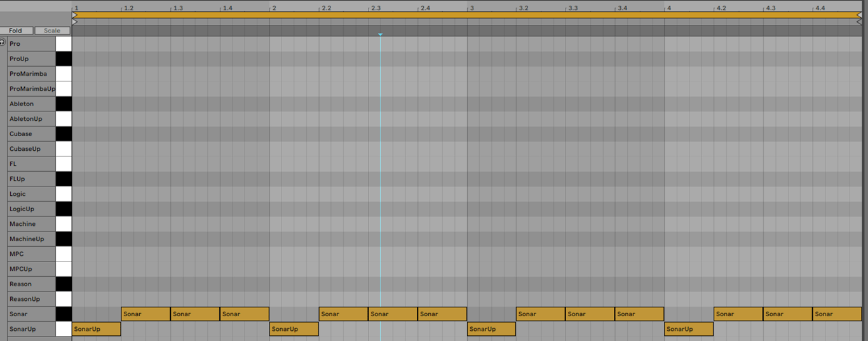
Task: Click the FLUp pad row label
Action: pyautogui.click(x=31, y=179)
